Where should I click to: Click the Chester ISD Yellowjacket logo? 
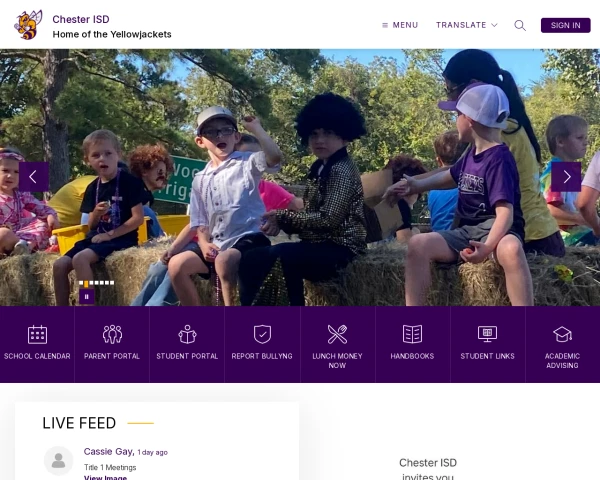click(28, 25)
